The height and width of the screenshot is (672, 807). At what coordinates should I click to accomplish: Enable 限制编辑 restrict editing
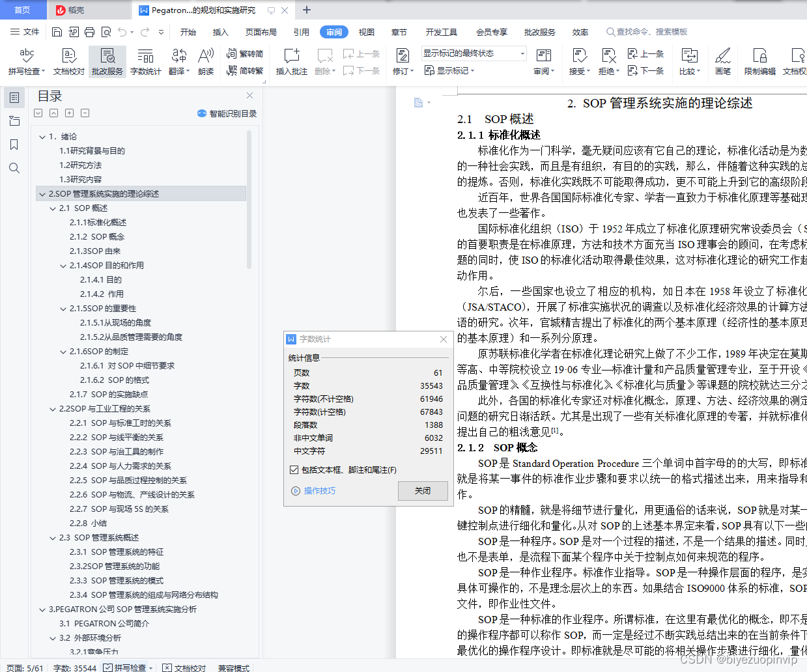(760, 61)
